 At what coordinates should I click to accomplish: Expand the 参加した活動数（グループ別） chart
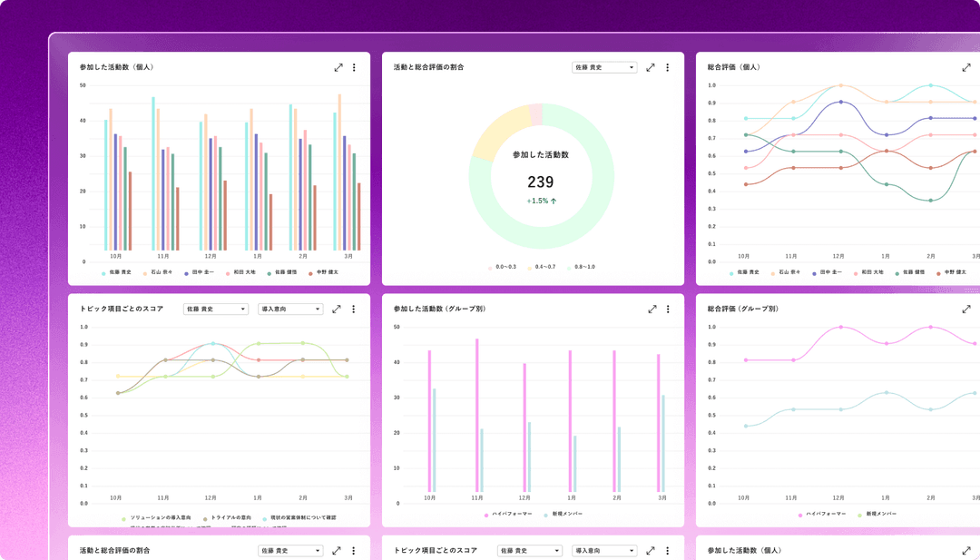tap(652, 309)
